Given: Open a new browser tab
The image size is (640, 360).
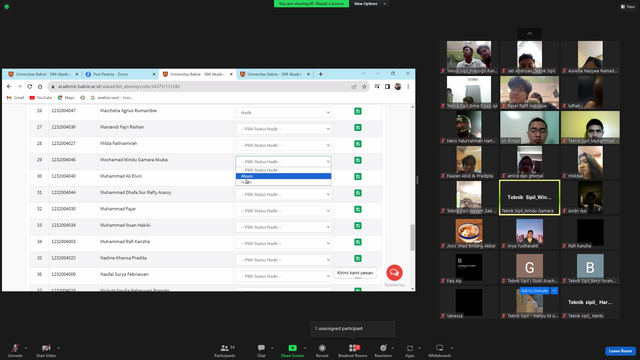Looking at the screenshot, I should (320, 74).
